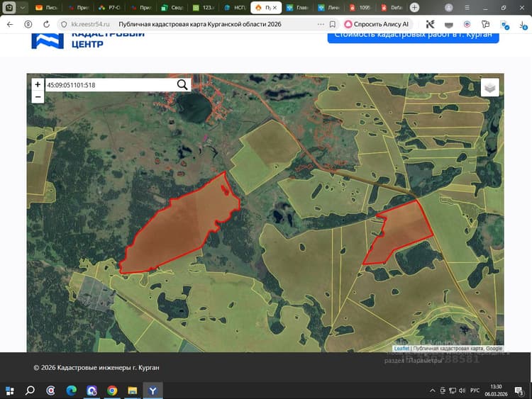Zoom out the cadastral map
This screenshot has width=532, height=399.
[x=38, y=97]
